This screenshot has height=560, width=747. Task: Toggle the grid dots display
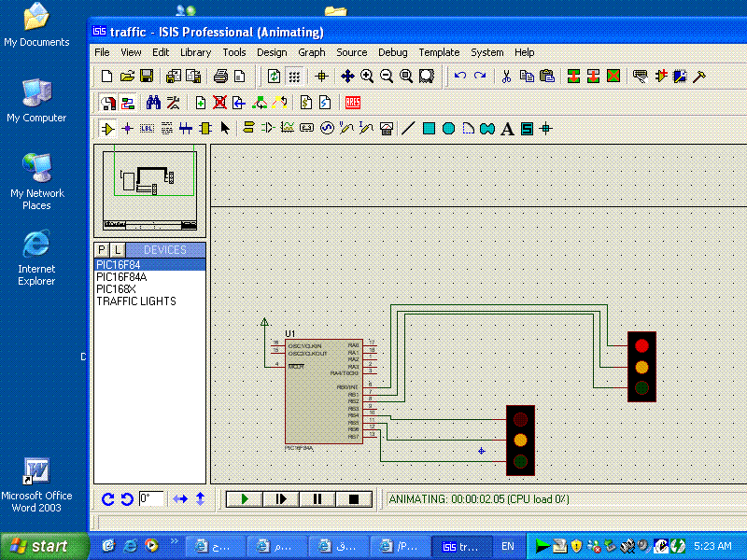click(294, 77)
